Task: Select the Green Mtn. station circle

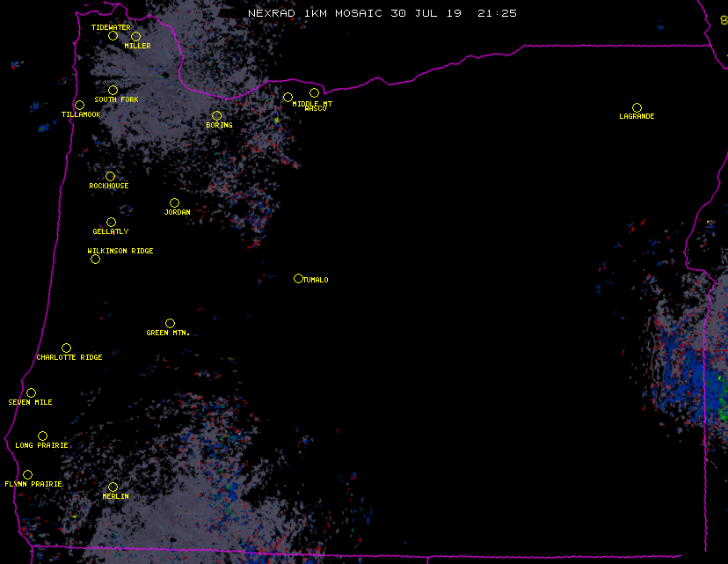Action: [170, 324]
